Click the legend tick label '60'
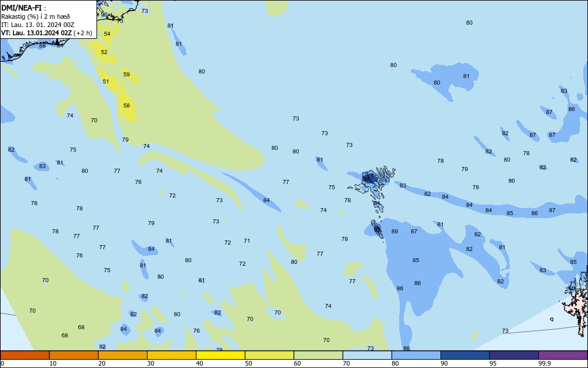Viewport: 588px width, 368px height. (x=298, y=363)
